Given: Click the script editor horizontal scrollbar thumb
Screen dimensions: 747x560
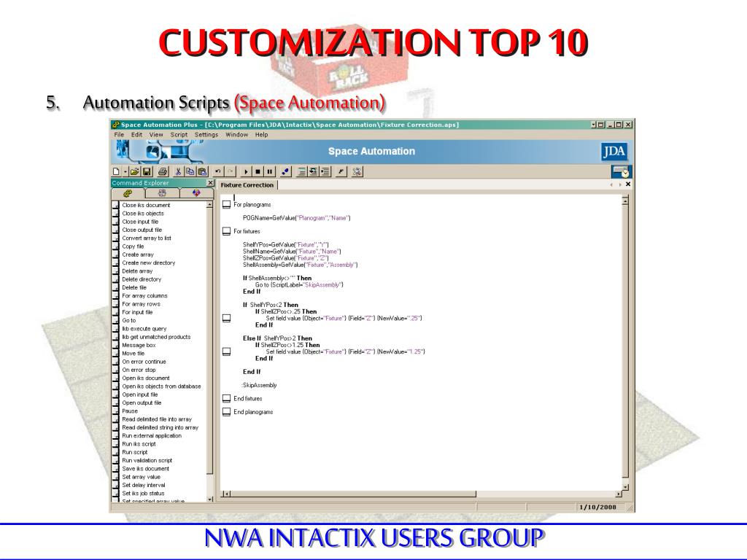Looking at the screenshot, I should 354,494.
